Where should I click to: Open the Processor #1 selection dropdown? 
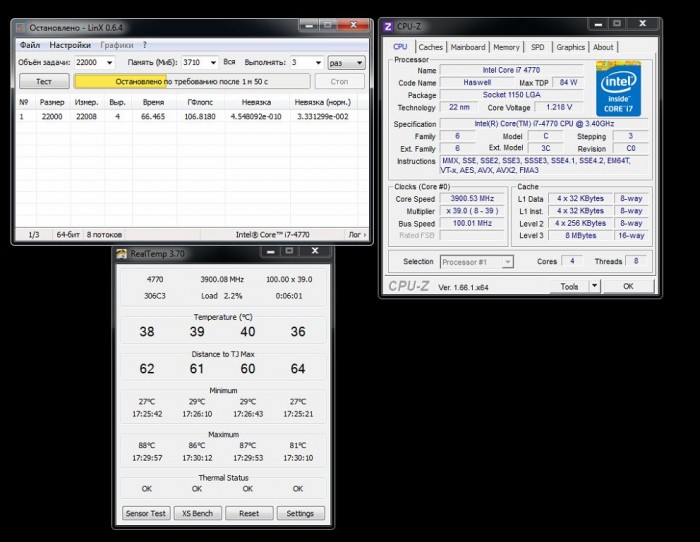click(x=476, y=262)
